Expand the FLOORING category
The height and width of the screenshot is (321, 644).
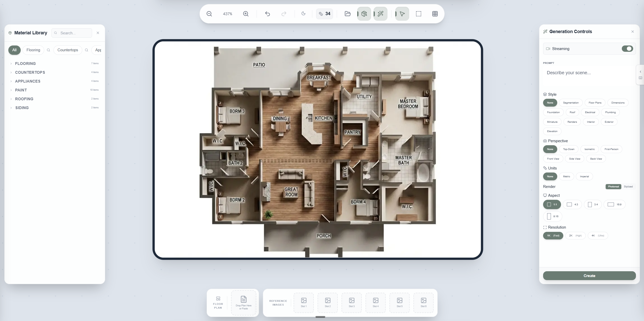pyautogui.click(x=25, y=64)
